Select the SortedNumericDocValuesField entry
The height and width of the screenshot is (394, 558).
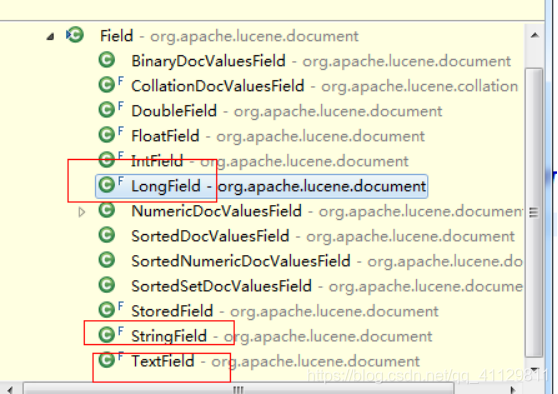pyautogui.click(x=327, y=261)
